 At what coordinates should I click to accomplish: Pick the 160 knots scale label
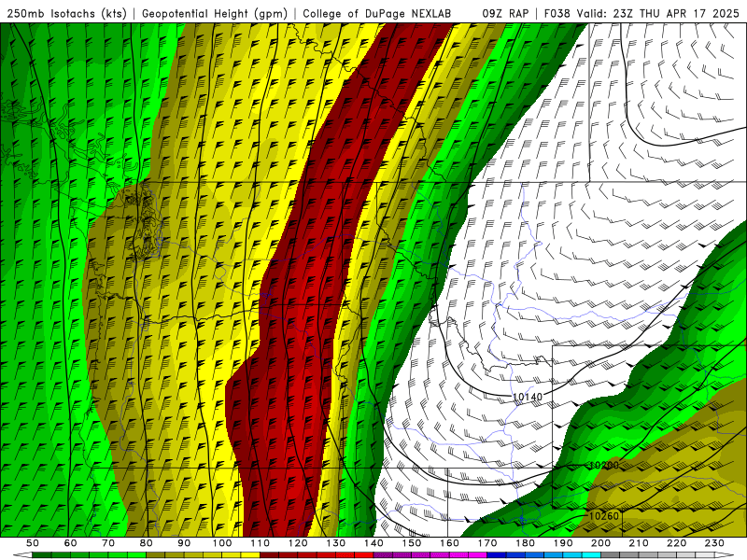pyautogui.click(x=449, y=543)
